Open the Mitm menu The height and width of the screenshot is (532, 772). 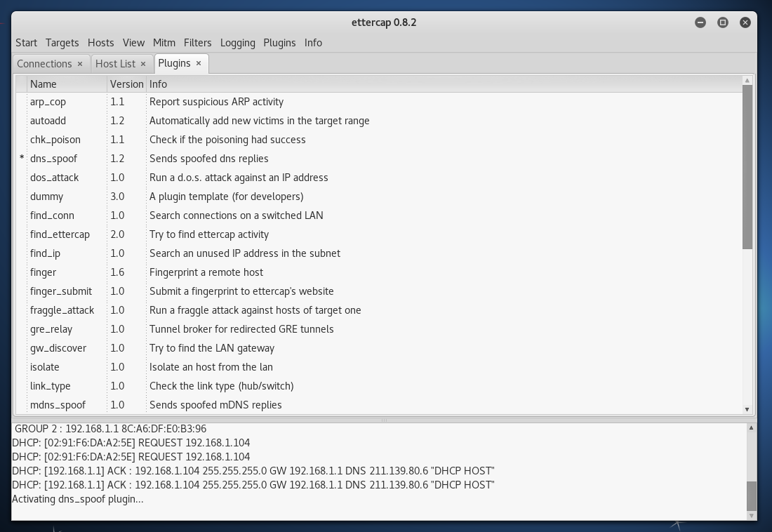[164, 43]
